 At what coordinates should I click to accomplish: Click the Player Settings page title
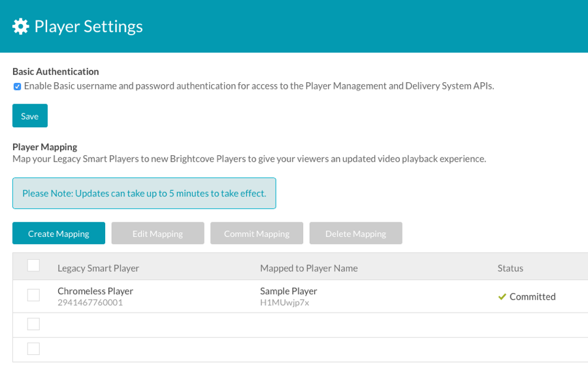88,27
